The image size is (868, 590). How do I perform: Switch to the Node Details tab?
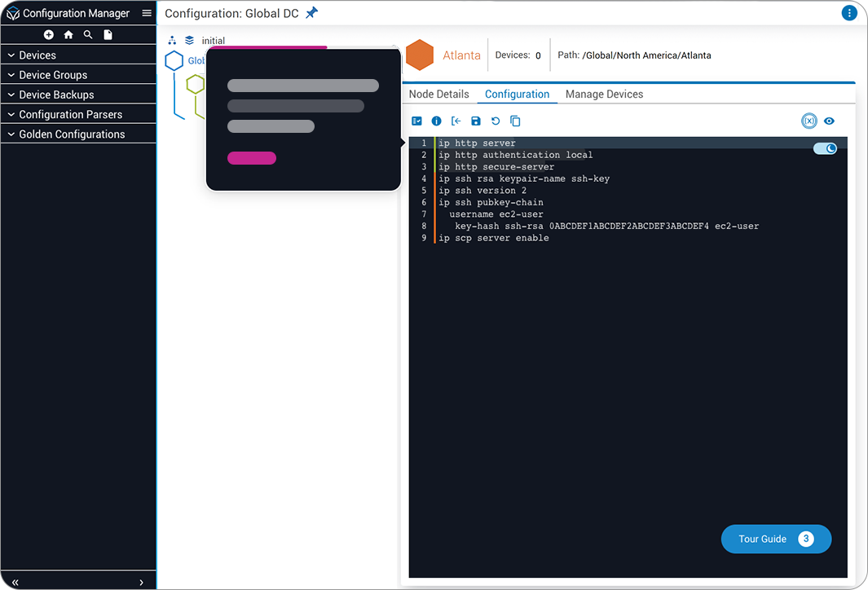pos(438,94)
